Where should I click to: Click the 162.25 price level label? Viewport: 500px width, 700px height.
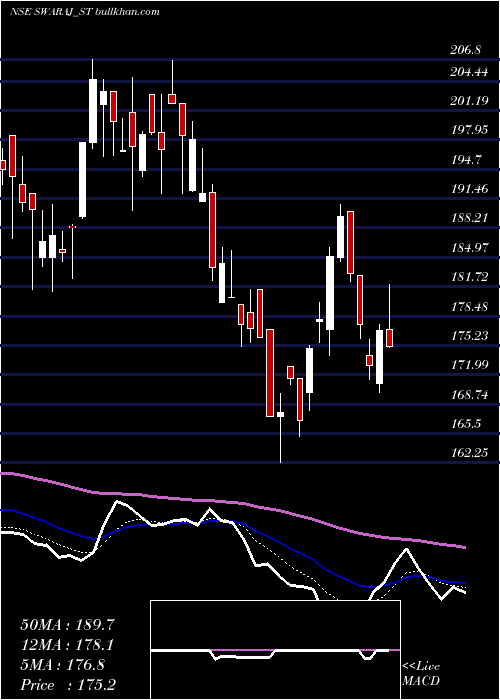[469, 453]
